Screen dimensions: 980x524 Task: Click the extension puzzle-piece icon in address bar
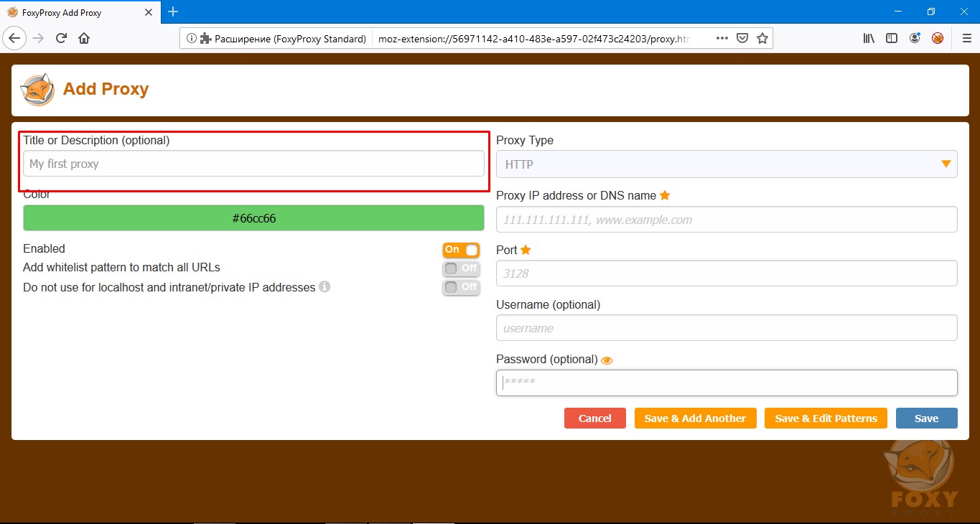coord(206,39)
